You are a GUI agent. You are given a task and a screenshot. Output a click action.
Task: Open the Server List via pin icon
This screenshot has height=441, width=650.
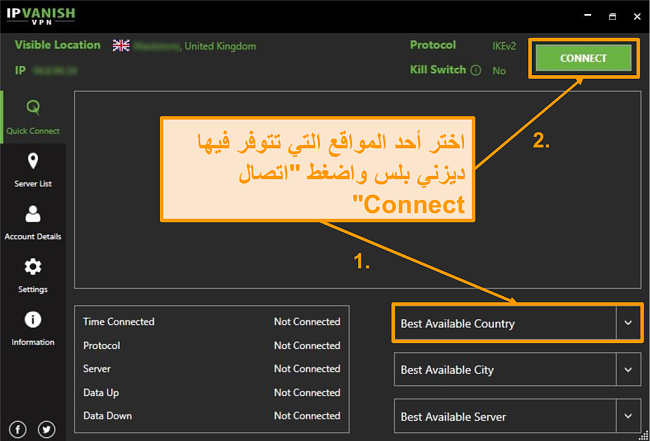pos(33,161)
